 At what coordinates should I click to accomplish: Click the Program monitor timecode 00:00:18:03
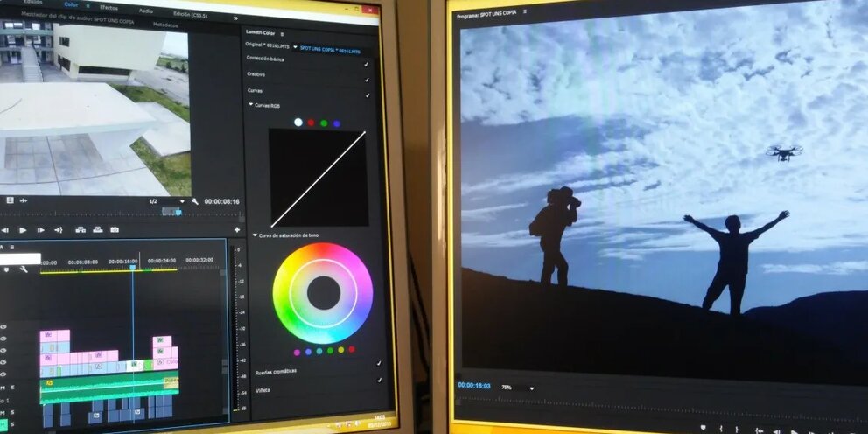(x=474, y=386)
